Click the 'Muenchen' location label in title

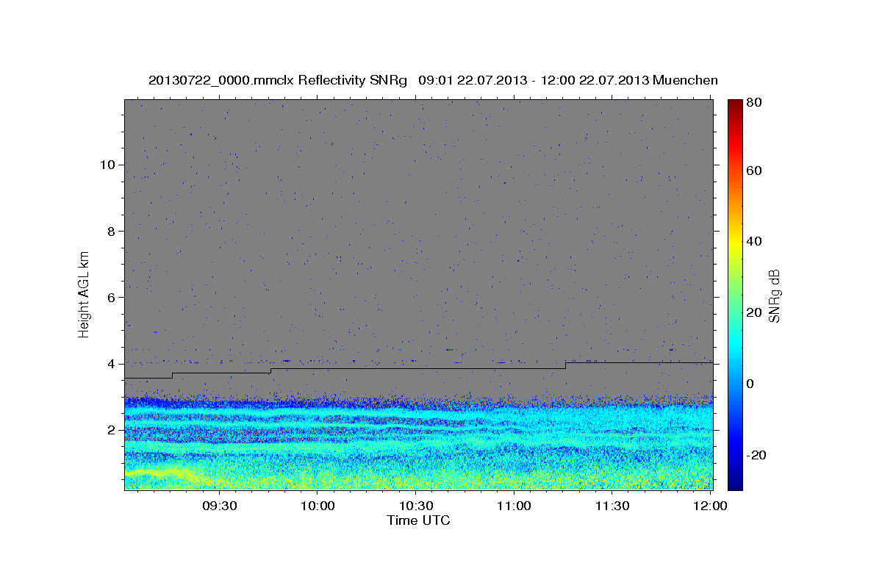pos(685,80)
